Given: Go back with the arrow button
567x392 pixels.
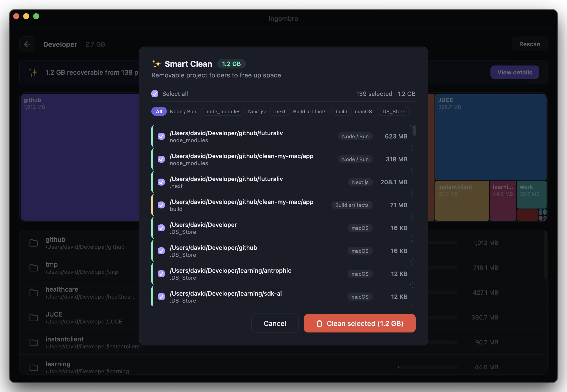Looking at the screenshot, I should [27, 44].
